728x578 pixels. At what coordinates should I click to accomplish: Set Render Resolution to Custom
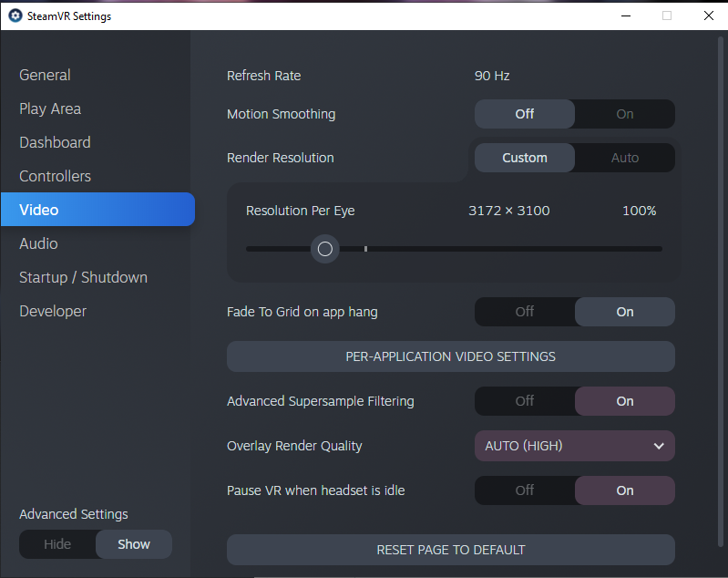pos(525,158)
